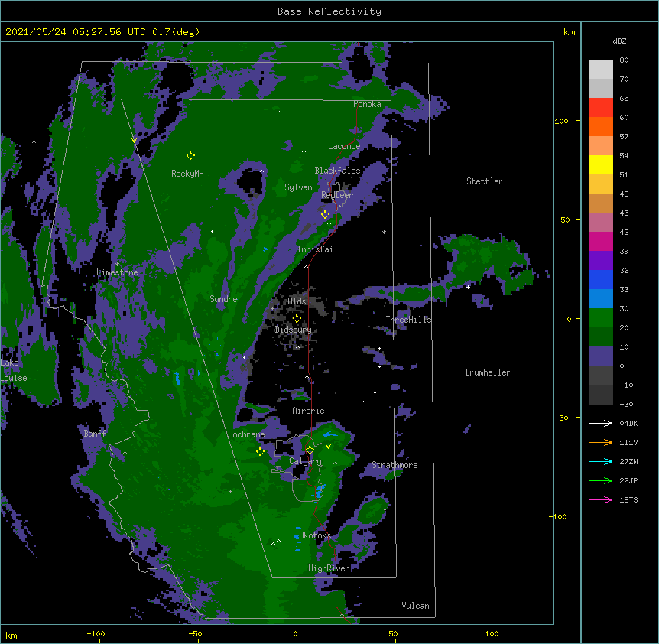Click the ThreeHills label
Viewport: 659px width, 644px height.
408,320
